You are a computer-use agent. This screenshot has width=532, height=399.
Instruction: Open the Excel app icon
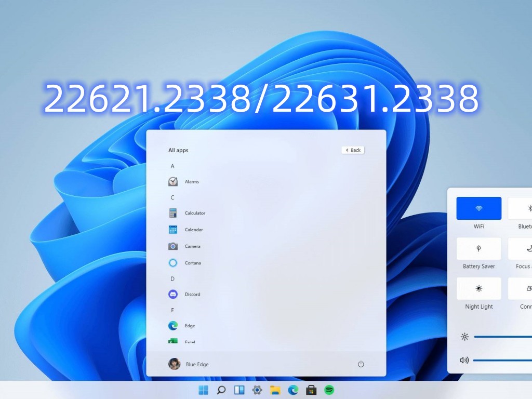[x=173, y=341]
